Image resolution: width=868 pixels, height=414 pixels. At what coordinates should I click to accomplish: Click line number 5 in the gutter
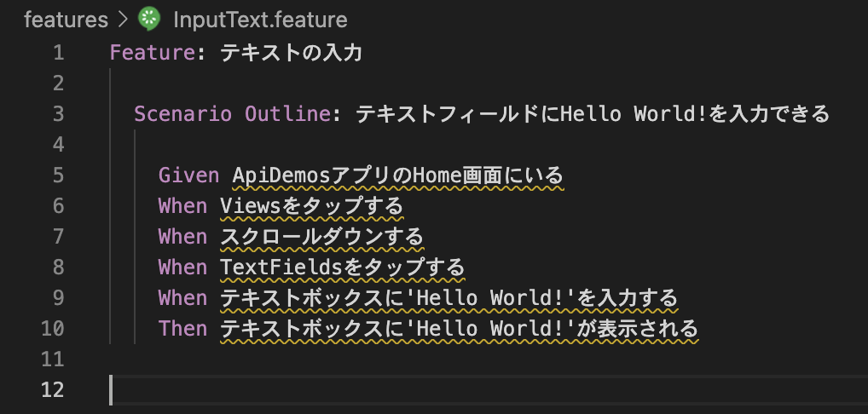tap(58, 175)
